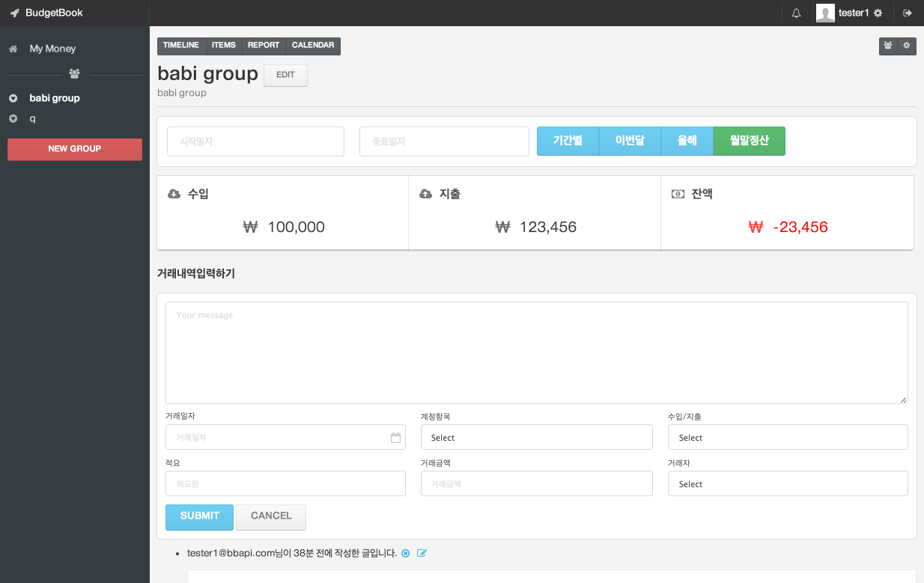This screenshot has height=583, width=924.
Task: Open the 수입/지출 Select dropdown
Action: point(788,438)
